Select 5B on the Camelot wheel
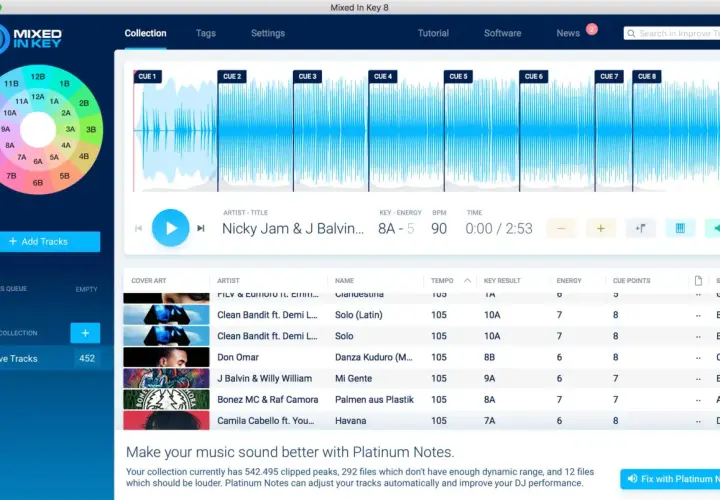 point(64,176)
